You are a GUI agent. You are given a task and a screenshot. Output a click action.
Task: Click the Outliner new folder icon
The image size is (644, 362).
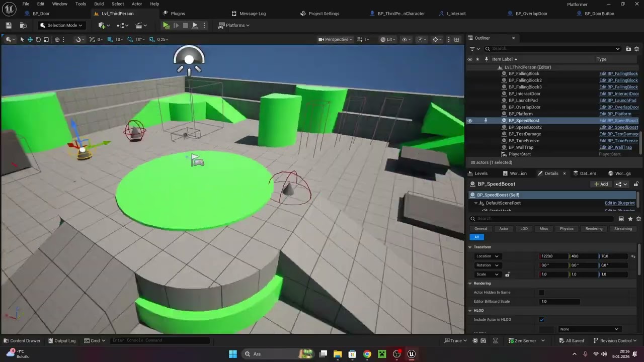pos(628,49)
